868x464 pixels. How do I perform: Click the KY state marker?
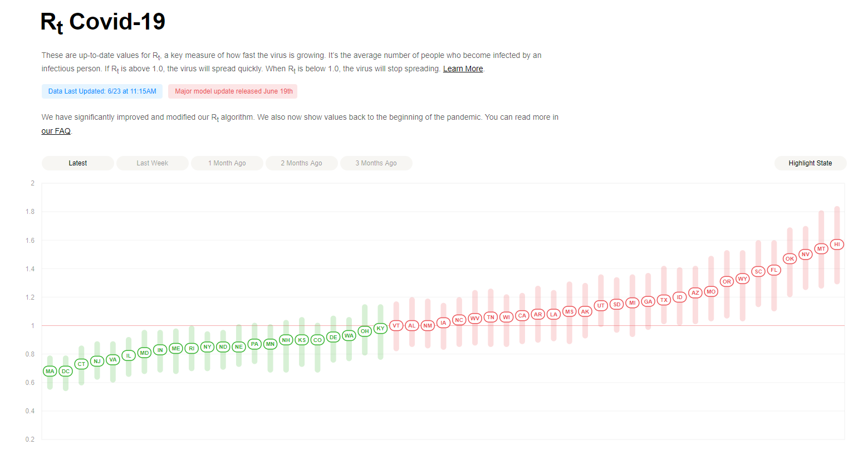[380, 329]
